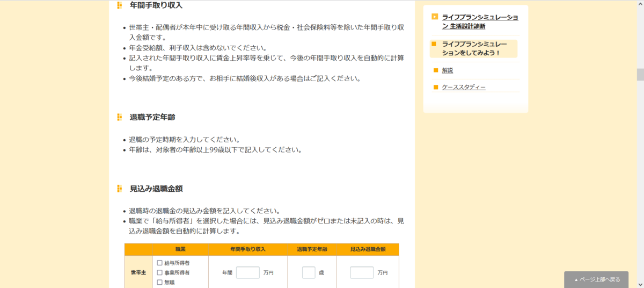Click the ページ上部へ戻る button

596,279
